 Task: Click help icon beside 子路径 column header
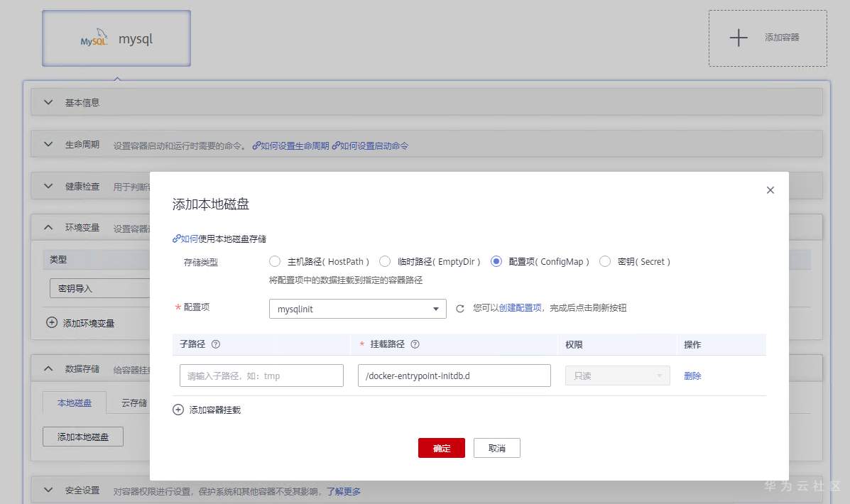pos(216,344)
